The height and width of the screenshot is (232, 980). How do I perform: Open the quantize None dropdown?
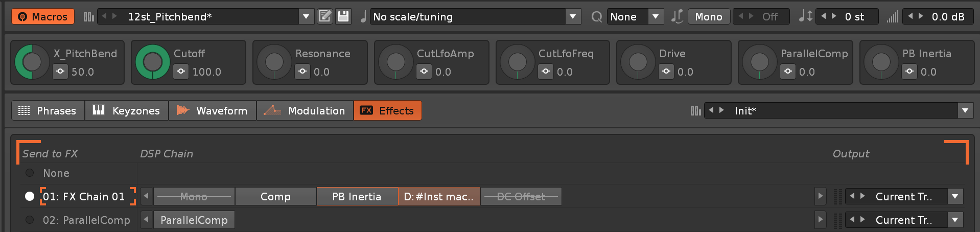656,17
